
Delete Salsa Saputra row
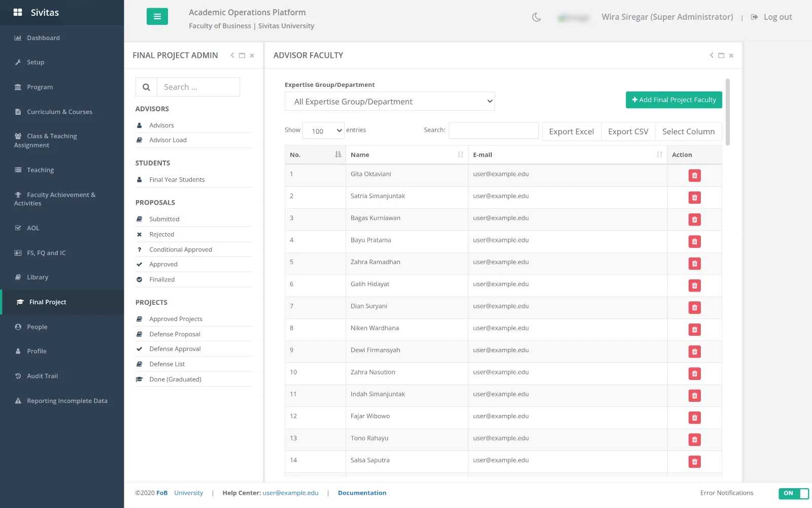click(x=694, y=461)
